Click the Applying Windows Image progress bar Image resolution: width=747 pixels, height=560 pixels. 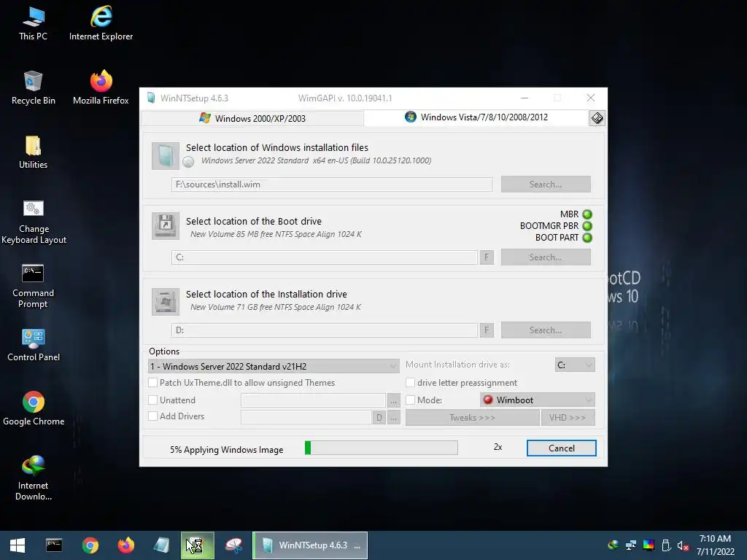381,448
